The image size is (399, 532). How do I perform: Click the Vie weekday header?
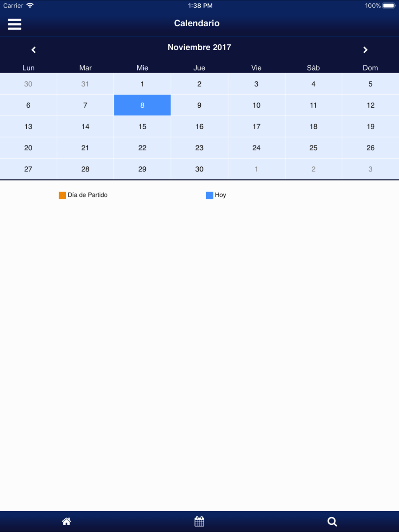point(257,68)
